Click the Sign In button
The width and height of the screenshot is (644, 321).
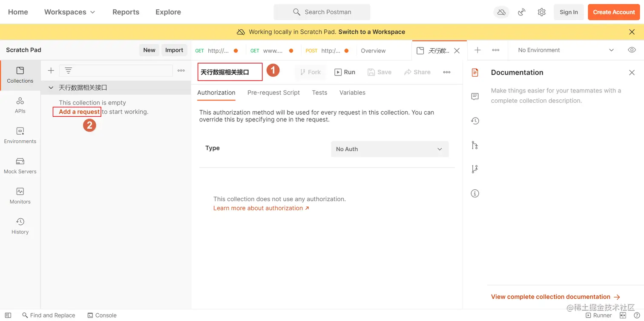coord(569,12)
